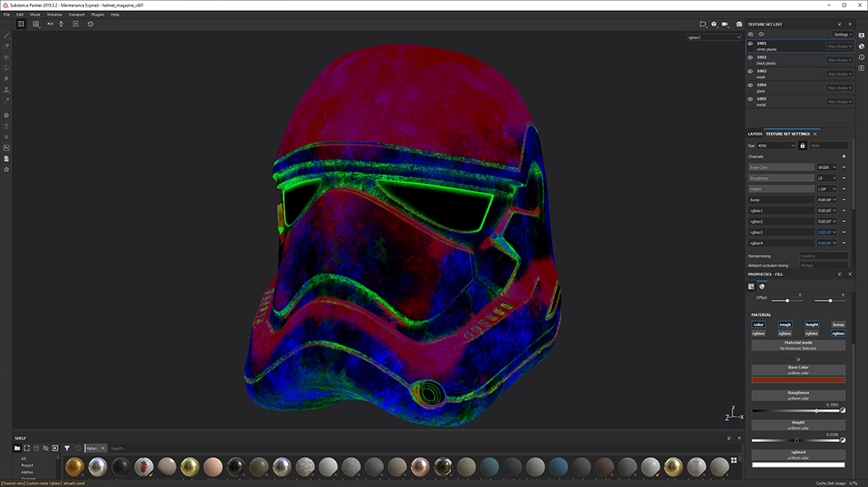Remove the Base Color channel
Image resolution: width=868 pixels, height=487 pixels.
coord(843,167)
